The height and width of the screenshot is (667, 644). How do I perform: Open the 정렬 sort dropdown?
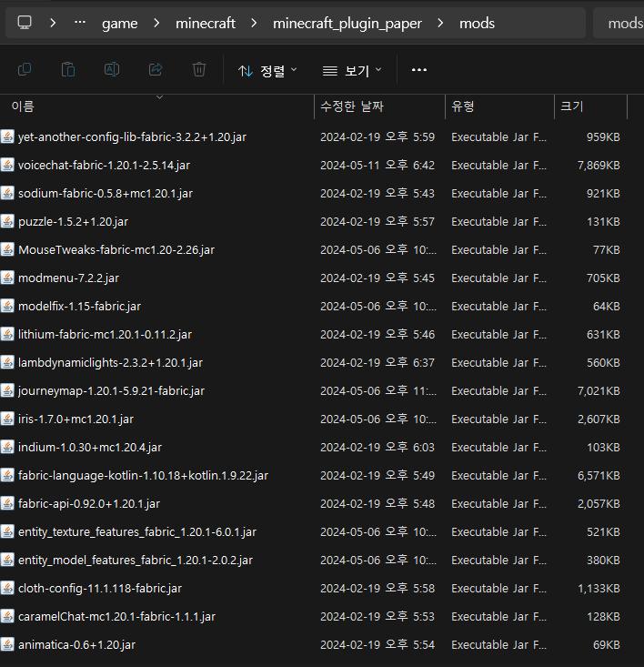[267, 71]
